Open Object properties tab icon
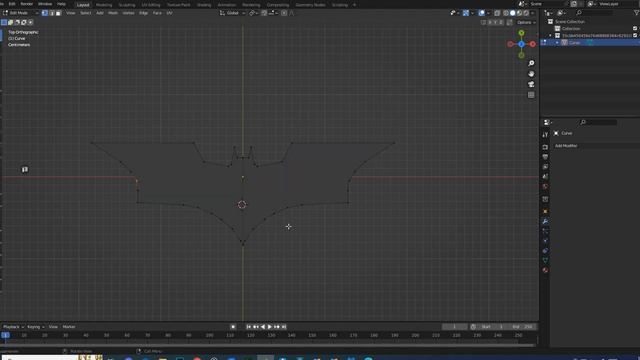 [545, 211]
